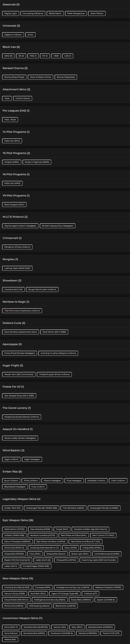Click the Amber Tech (F2) tag
130x644 pixels.
12,508
